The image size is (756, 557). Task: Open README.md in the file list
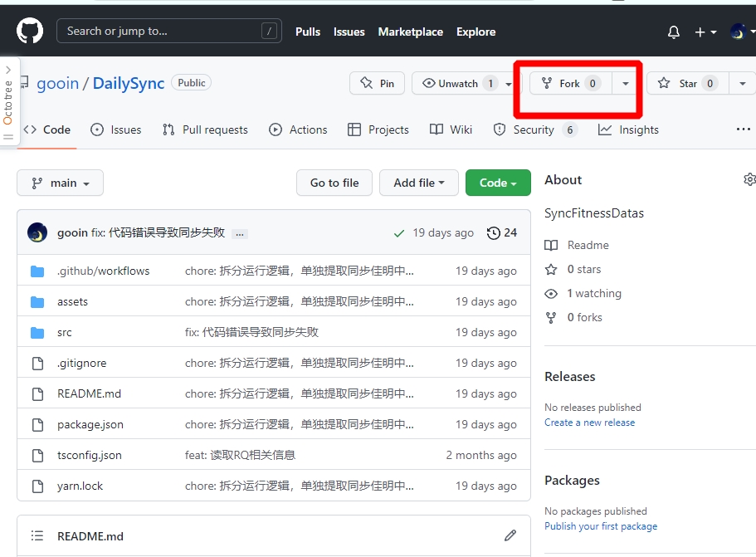click(89, 394)
